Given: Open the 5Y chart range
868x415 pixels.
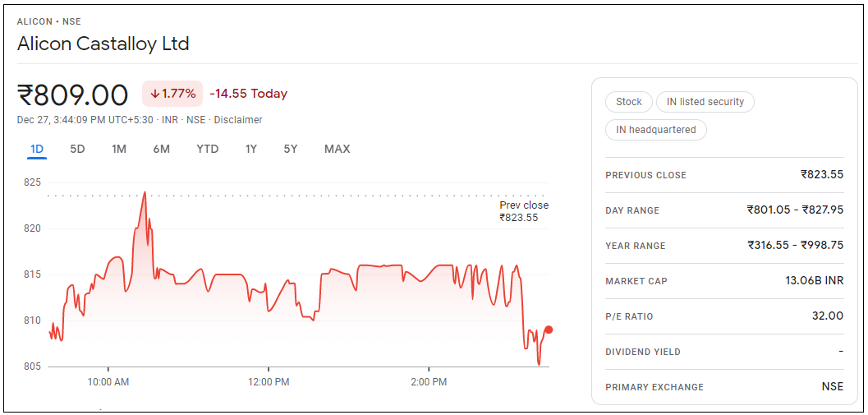Looking at the screenshot, I should click(x=291, y=149).
